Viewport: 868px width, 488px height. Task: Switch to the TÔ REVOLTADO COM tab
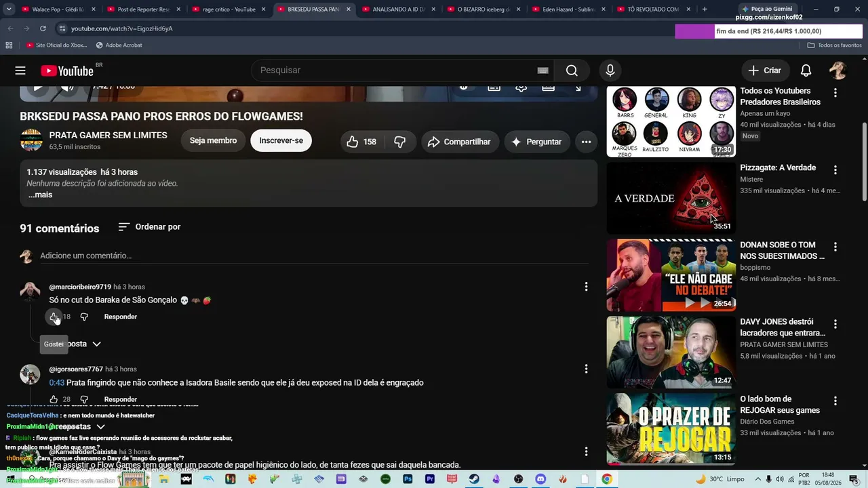click(652, 9)
